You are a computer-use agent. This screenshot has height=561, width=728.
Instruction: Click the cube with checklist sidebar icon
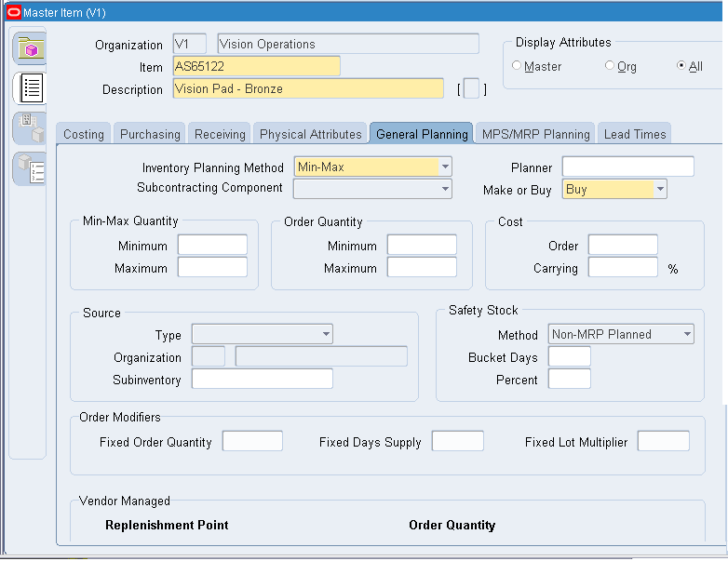click(x=31, y=168)
